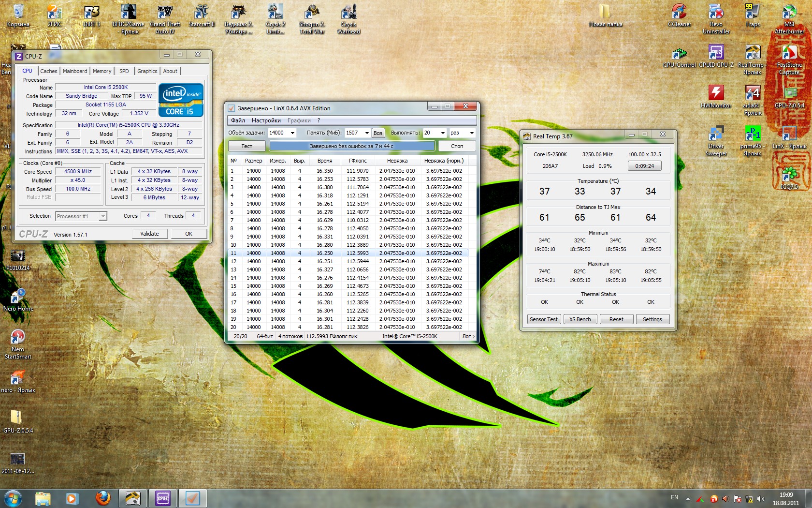The image size is (812, 508).
Task: Click the Лог expander in LinX status bar
Action: [x=468, y=336]
